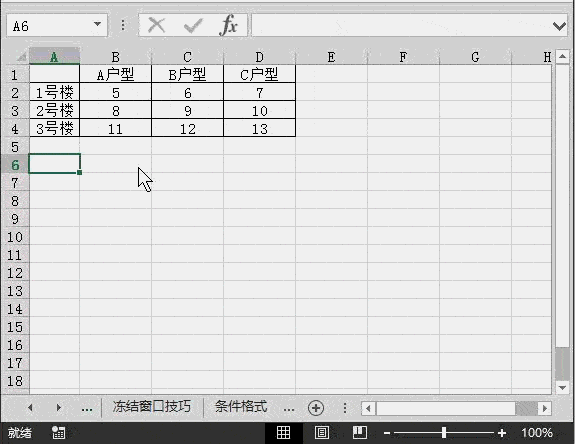
Task: Click the zoom out minus button
Action: [387, 433]
